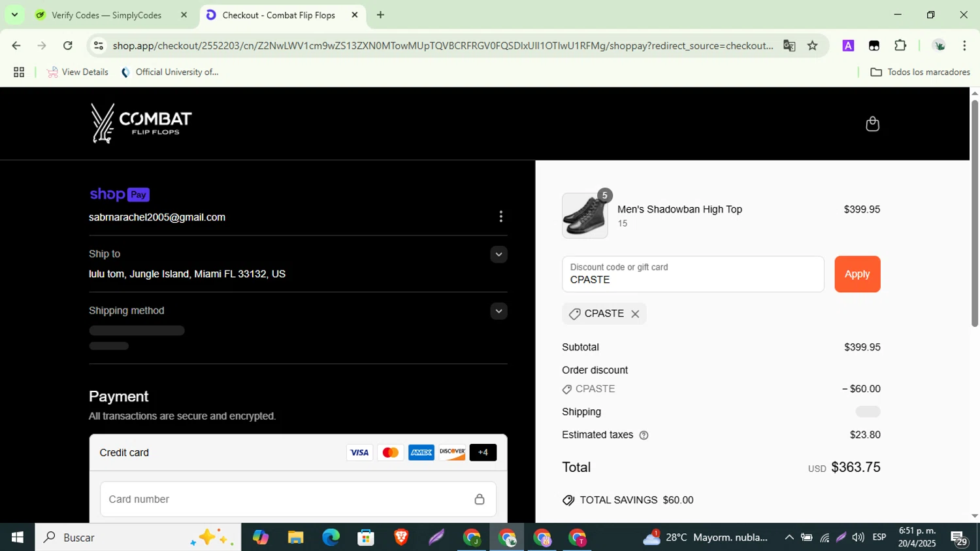Image resolution: width=980 pixels, height=551 pixels.
Task: Open a new browser tab
Action: pyautogui.click(x=380, y=15)
